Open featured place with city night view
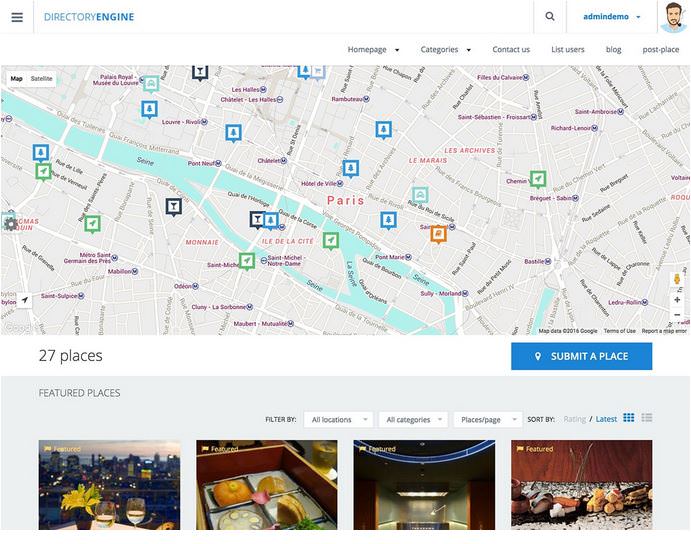 point(109,484)
